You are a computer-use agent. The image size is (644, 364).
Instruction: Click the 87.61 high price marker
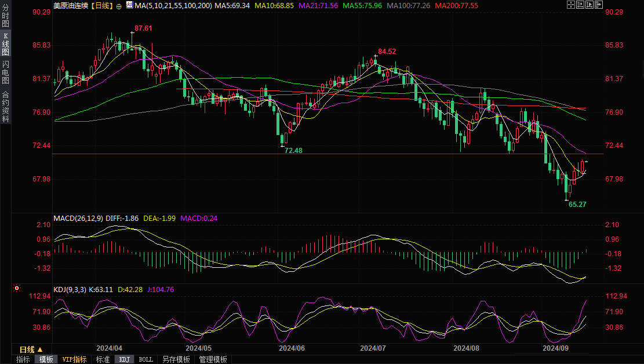coord(143,28)
